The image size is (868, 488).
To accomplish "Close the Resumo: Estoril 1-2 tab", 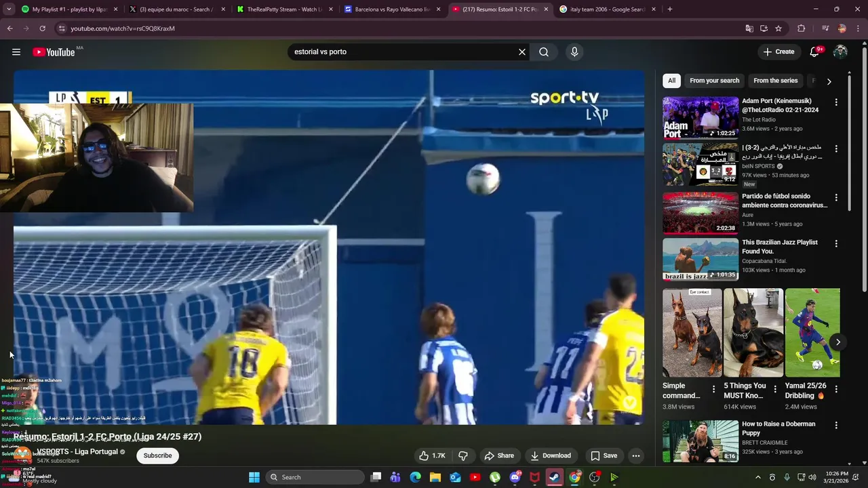I will click(x=546, y=9).
